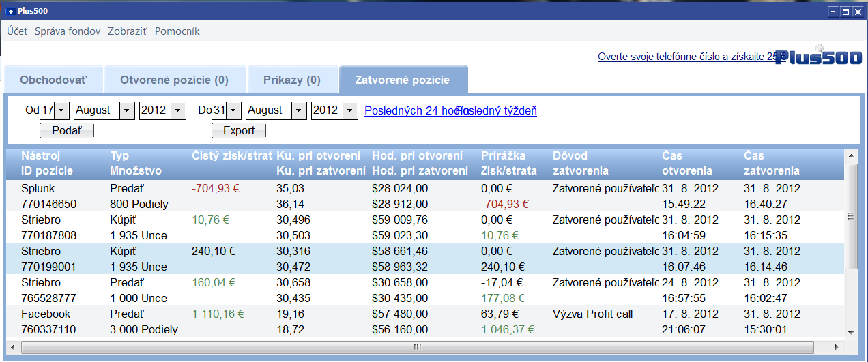
Task: Click position ID 770187808
Action: (48, 235)
